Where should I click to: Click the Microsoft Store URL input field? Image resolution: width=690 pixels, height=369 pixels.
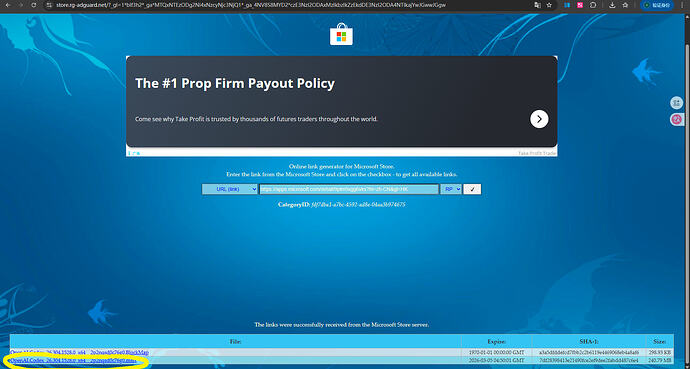pos(349,189)
